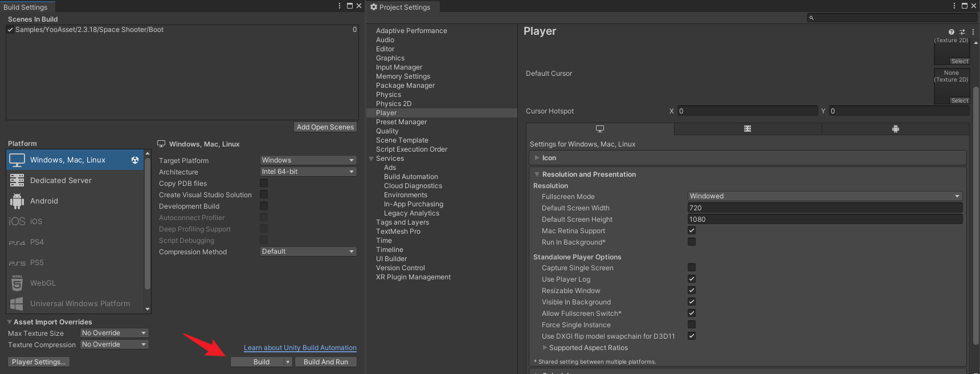The width and height of the screenshot is (980, 374).
Task: Toggle Visible In Background checkbox
Action: 692,302
